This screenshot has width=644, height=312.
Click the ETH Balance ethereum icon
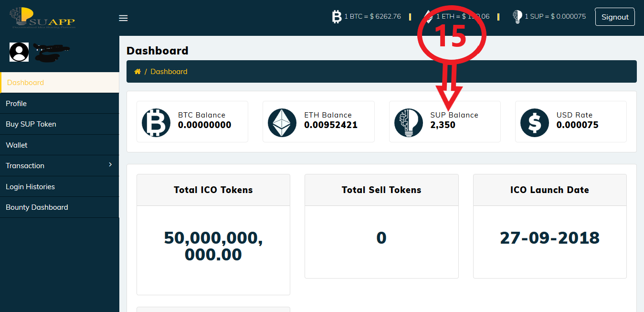click(x=282, y=123)
